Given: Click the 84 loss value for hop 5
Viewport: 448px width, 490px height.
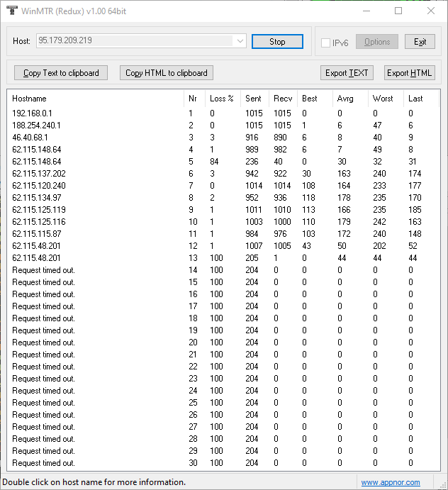Looking at the screenshot, I should 214,162.
